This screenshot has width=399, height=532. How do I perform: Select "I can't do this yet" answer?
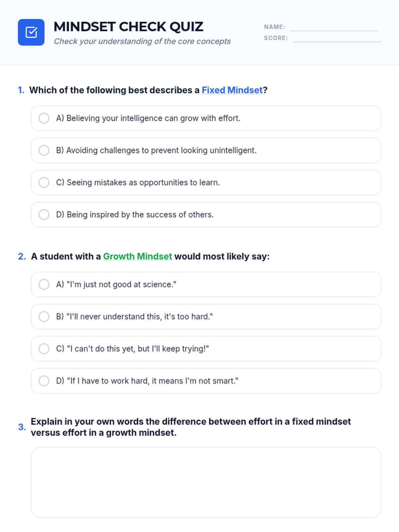click(x=44, y=348)
